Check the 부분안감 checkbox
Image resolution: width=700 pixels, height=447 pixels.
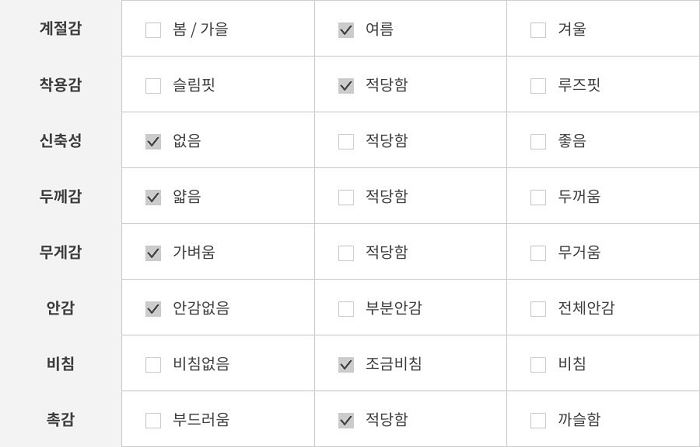tap(346, 309)
